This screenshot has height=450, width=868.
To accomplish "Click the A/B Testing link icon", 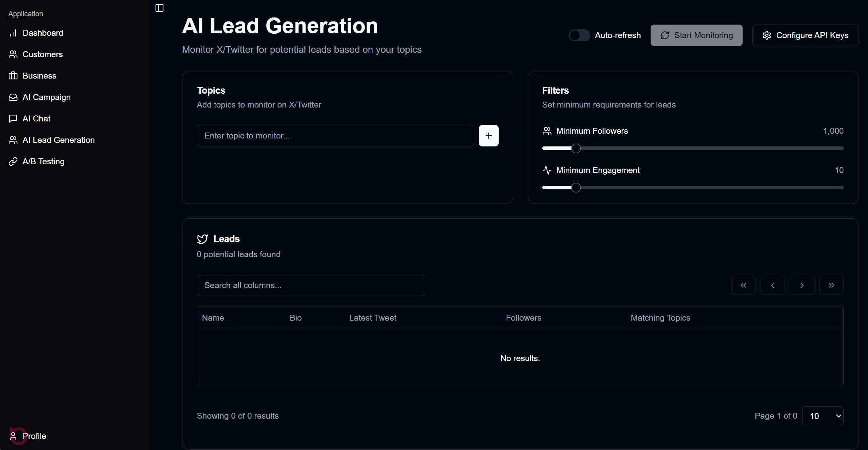I will [x=13, y=161].
